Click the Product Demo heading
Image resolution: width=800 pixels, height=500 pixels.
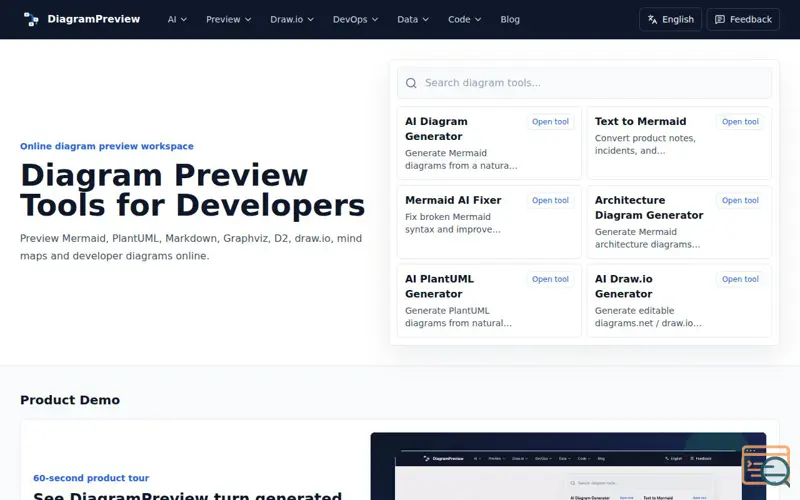point(70,400)
